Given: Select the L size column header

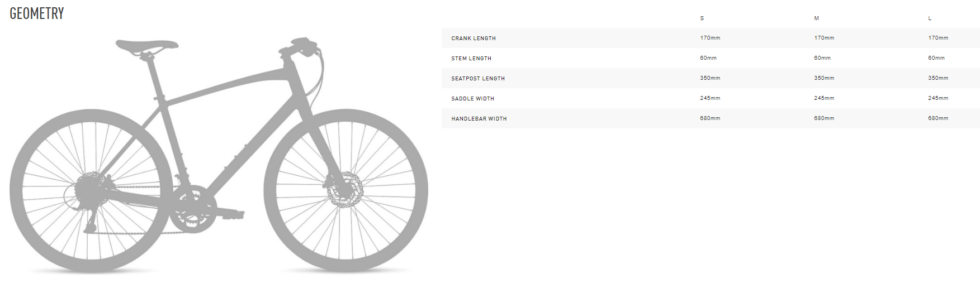Looking at the screenshot, I should click(x=930, y=18).
